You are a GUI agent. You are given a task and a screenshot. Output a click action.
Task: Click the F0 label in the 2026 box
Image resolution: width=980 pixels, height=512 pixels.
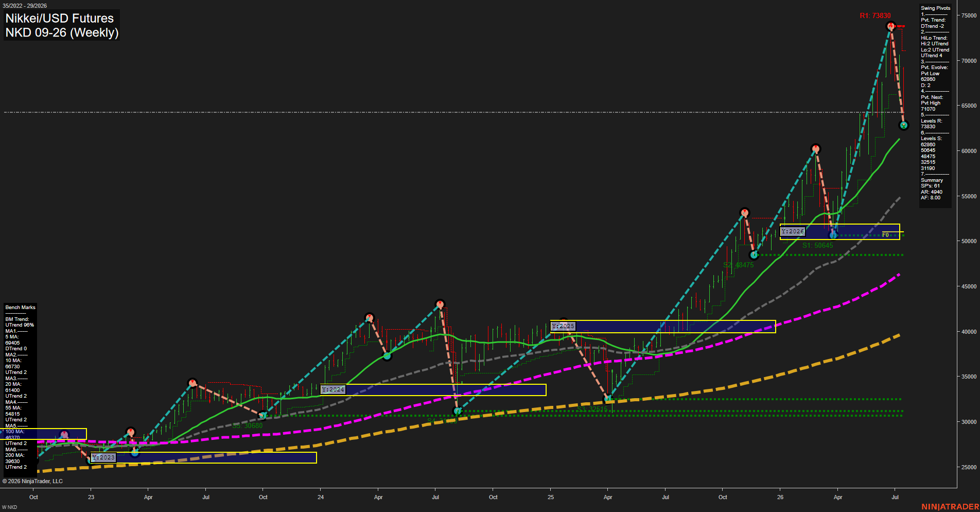click(885, 235)
